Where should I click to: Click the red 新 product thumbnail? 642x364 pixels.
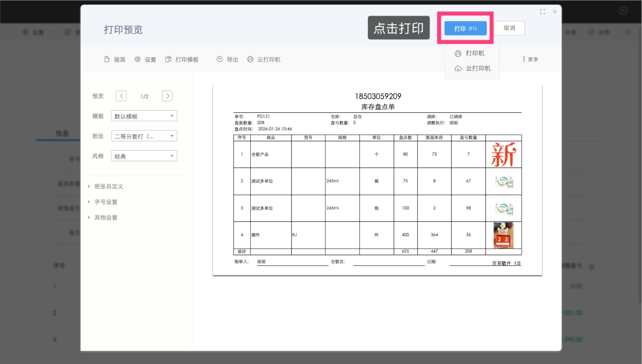coord(503,155)
